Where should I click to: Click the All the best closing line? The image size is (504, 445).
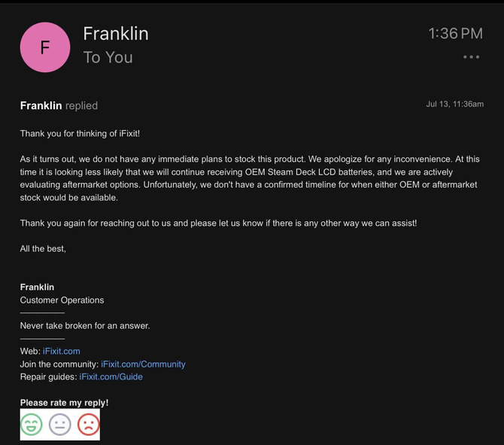coord(43,248)
